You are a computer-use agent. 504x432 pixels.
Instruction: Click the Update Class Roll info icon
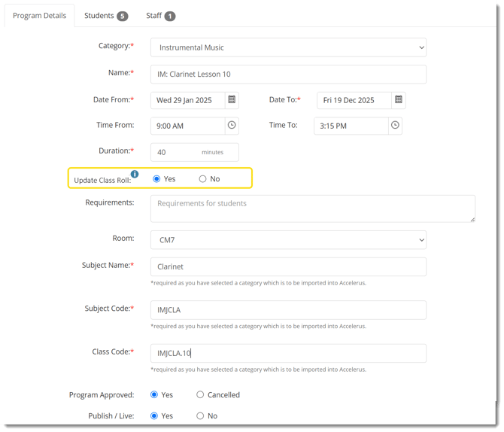(135, 174)
